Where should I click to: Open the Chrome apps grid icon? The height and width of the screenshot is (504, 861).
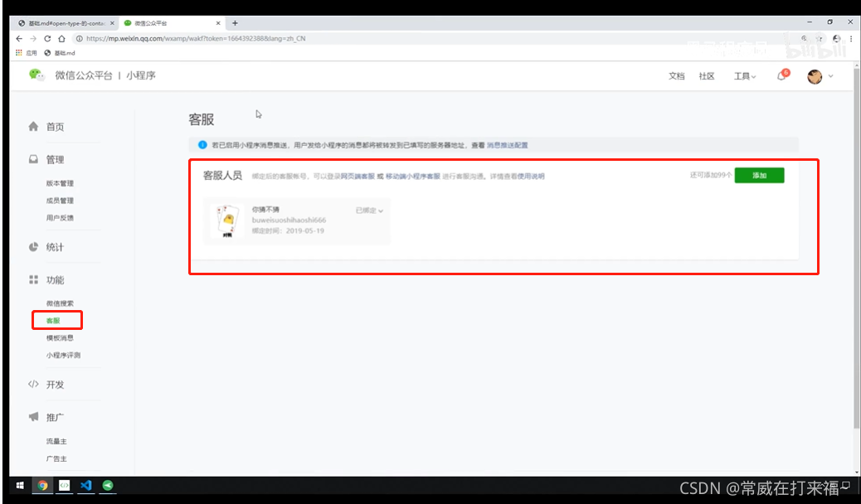pos(19,53)
